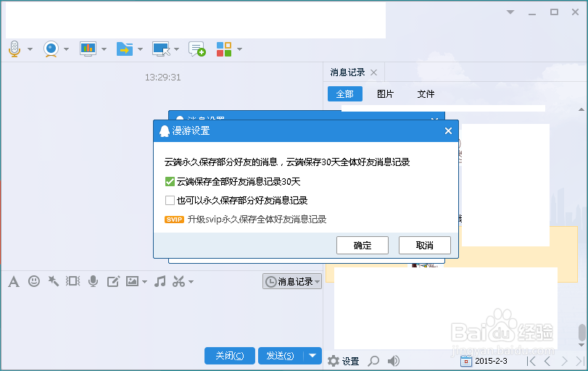Viewport: 588px width, 371px height.
Task: Search message history magnifier icon
Action: click(373, 362)
